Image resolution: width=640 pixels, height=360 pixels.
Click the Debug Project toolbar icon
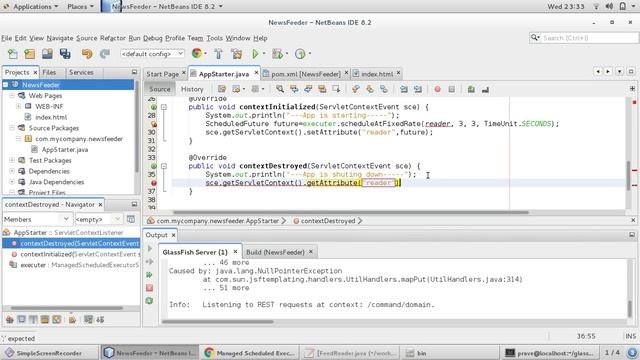coord(278,54)
